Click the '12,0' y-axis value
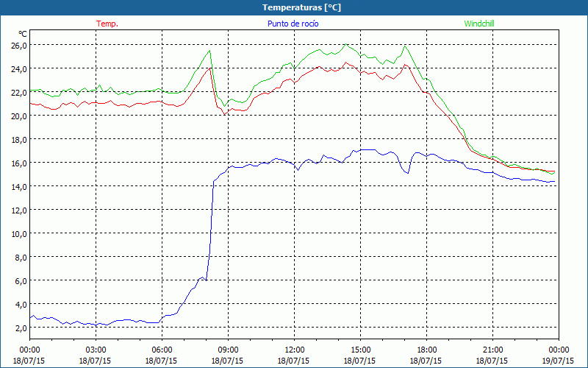The height and width of the screenshot is (368, 588). [x=19, y=210]
